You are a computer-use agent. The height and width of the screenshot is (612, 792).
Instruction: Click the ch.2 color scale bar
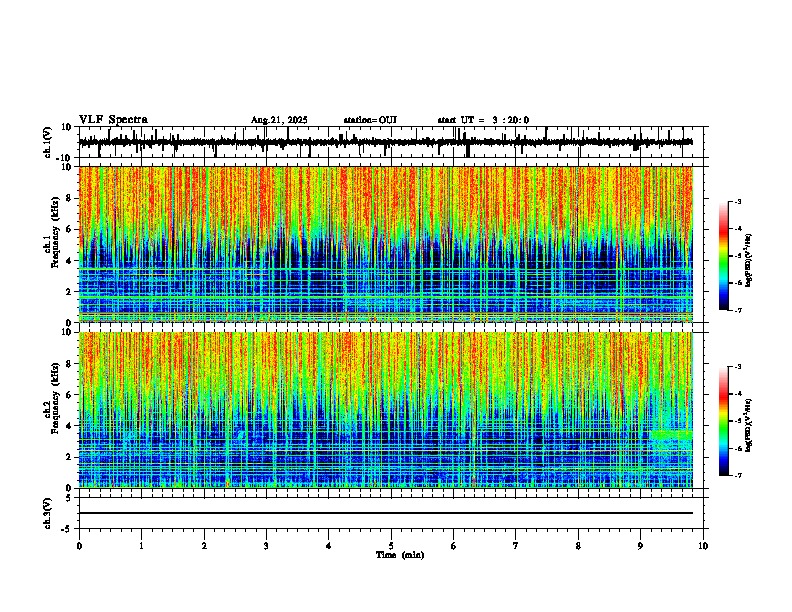point(724,421)
